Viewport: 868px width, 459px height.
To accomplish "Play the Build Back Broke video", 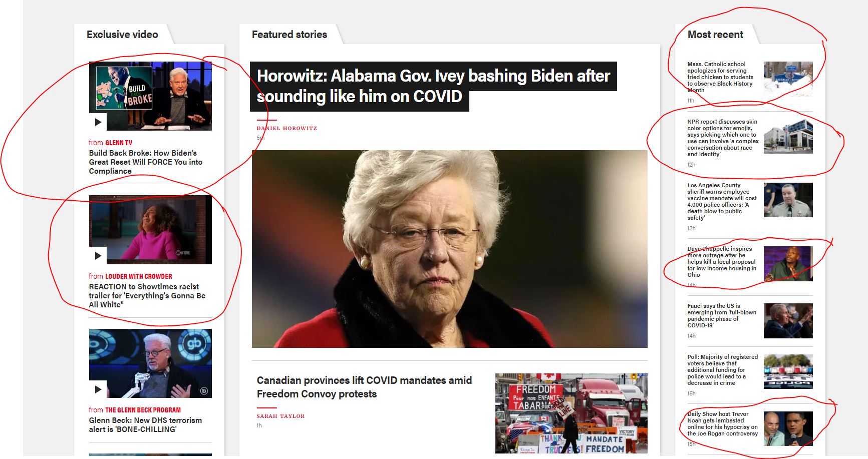I will [98, 122].
